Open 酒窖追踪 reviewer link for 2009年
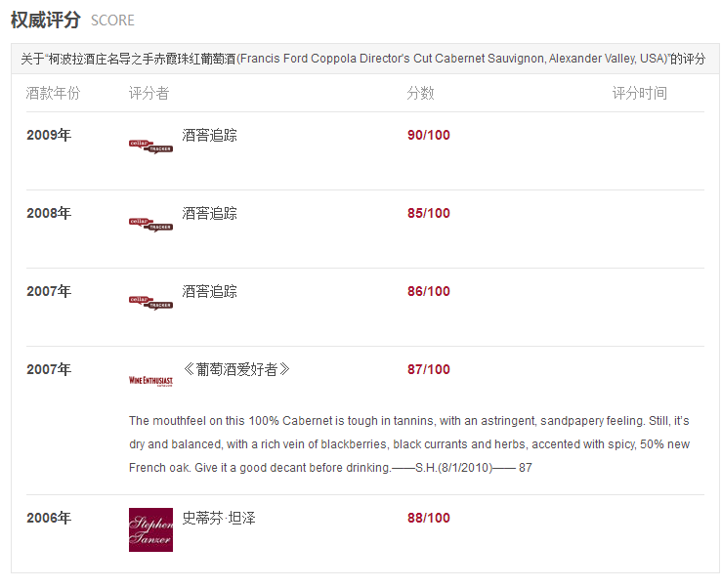Viewport: 722px width, 588px height. click(x=209, y=135)
